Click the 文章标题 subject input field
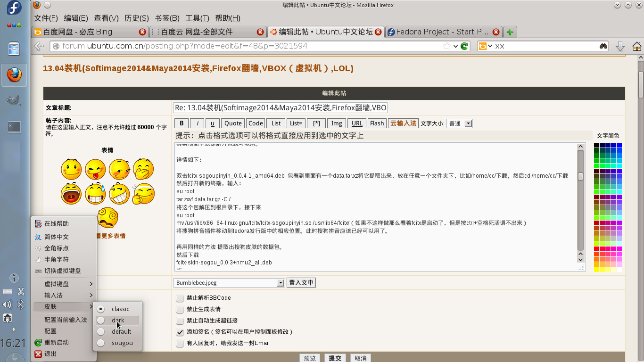The height and width of the screenshot is (362, 644). [281, 107]
